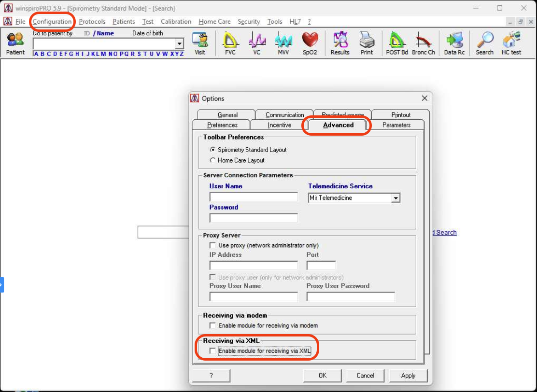The image size is (537, 392).
Task: Click the Data Rc toolbar icon
Action: coord(454,43)
